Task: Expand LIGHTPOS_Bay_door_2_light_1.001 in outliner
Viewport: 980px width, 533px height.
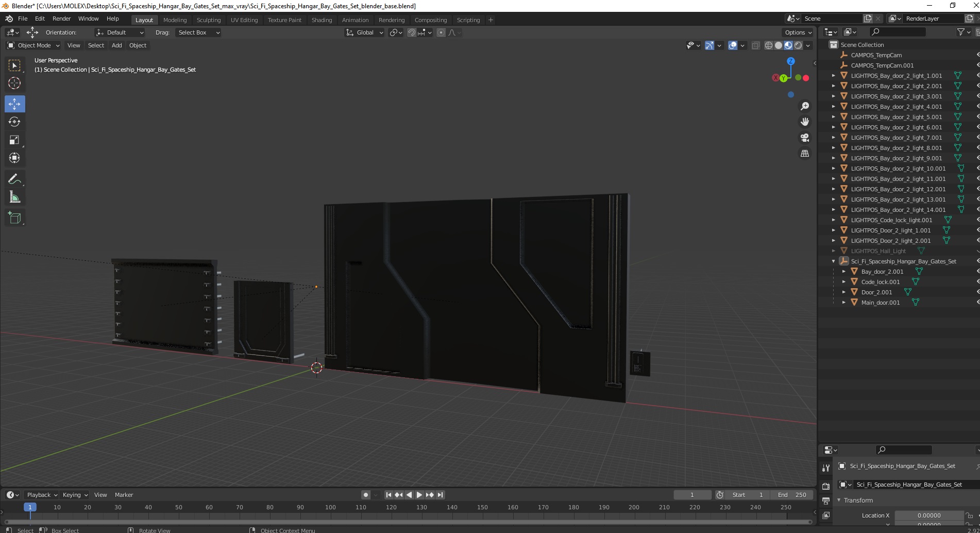Action: point(834,76)
